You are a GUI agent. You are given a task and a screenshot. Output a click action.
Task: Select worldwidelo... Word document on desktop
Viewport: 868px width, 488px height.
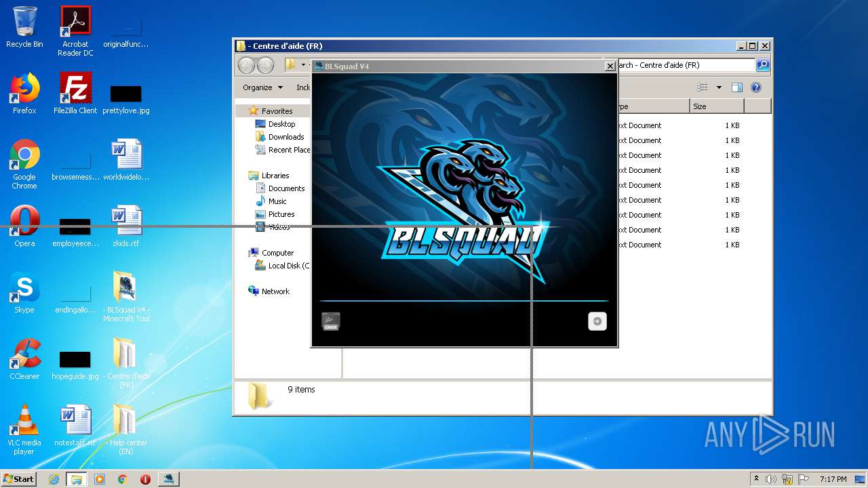tap(126, 160)
